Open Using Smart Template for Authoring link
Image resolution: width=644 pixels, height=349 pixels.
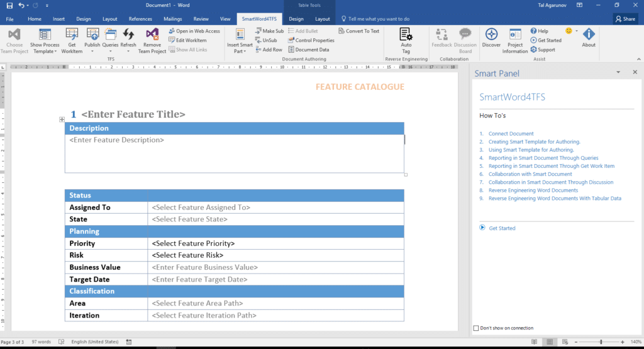click(531, 150)
